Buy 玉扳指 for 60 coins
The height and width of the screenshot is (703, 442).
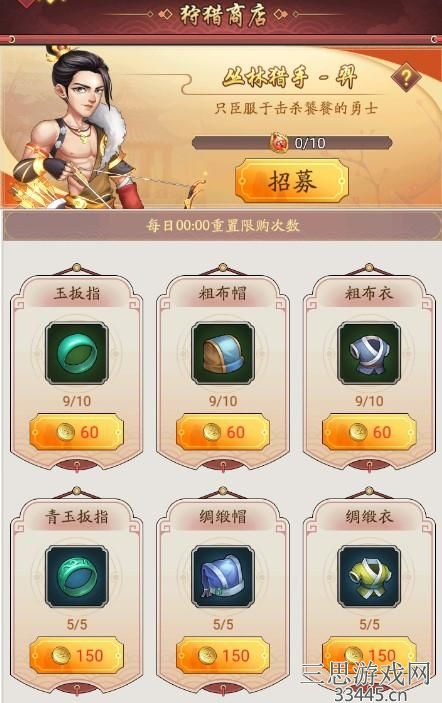click(x=77, y=432)
